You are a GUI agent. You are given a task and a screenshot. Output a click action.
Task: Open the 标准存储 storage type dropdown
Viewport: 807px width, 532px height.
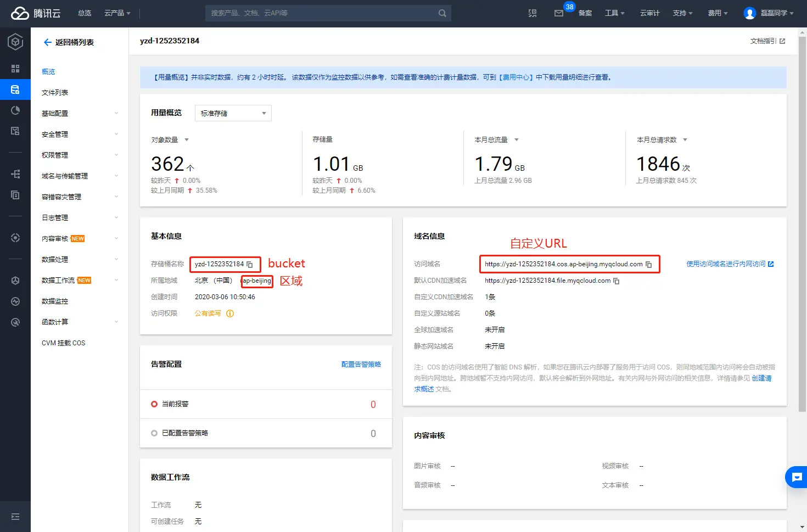pyautogui.click(x=233, y=113)
